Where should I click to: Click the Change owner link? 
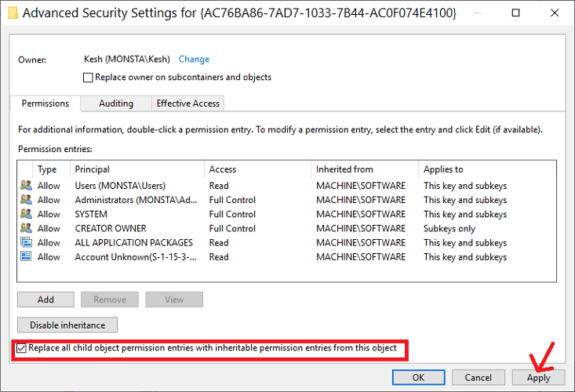tap(194, 60)
